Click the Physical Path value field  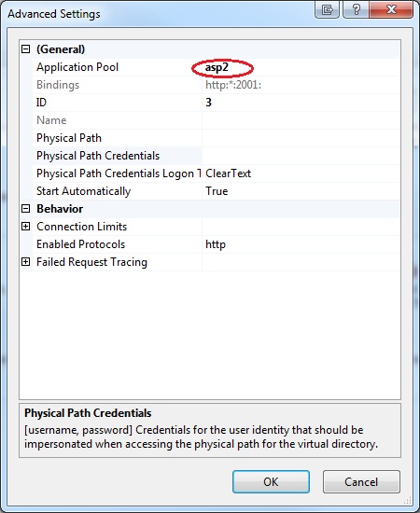pyautogui.click(x=301, y=138)
